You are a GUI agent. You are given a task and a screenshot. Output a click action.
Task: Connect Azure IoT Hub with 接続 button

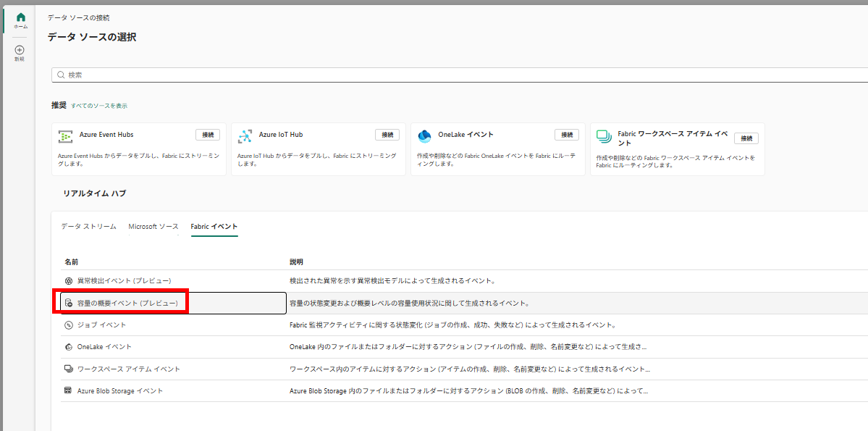[x=387, y=135]
